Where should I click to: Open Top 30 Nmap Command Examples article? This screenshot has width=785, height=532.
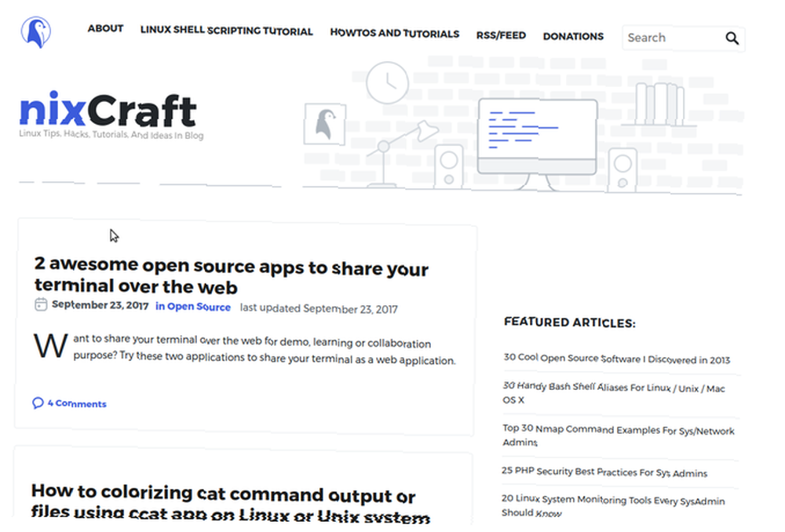619,435
